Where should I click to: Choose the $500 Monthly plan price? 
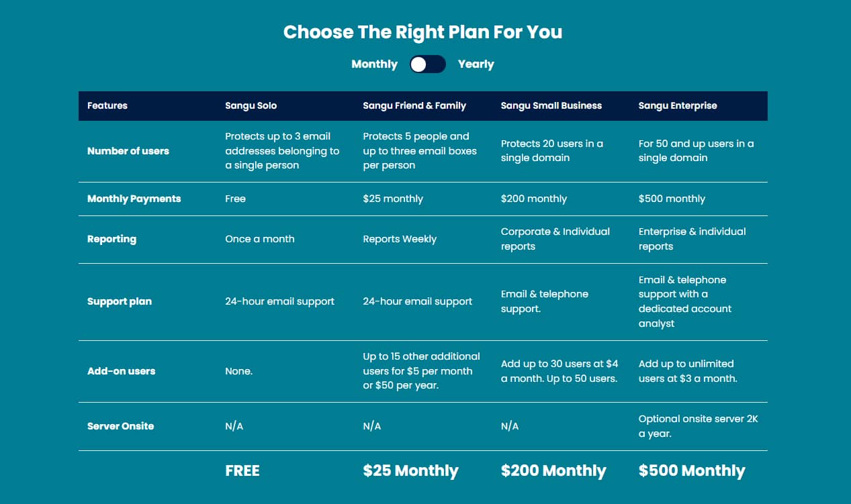coord(692,471)
